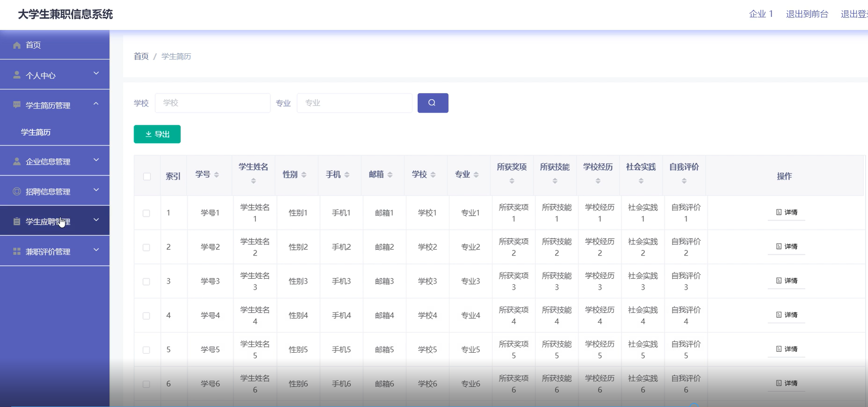
Task: Click the magnifier search button
Action: [433, 103]
